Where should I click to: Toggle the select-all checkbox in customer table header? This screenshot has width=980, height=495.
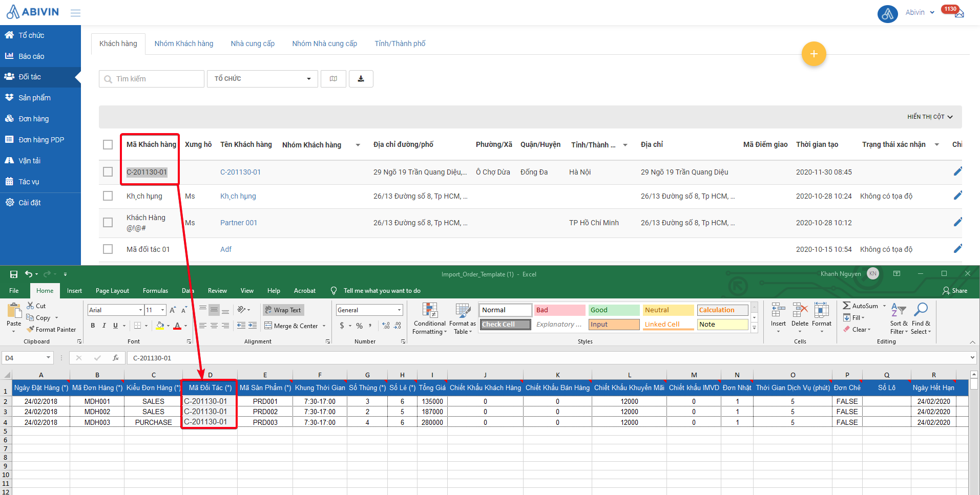click(108, 144)
